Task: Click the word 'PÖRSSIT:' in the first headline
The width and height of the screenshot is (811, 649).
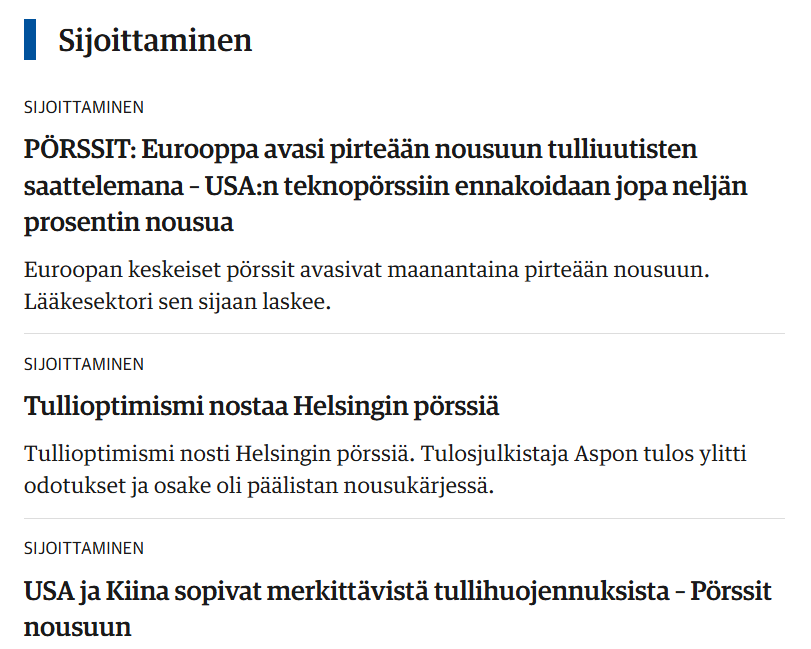Action: click(x=80, y=149)
